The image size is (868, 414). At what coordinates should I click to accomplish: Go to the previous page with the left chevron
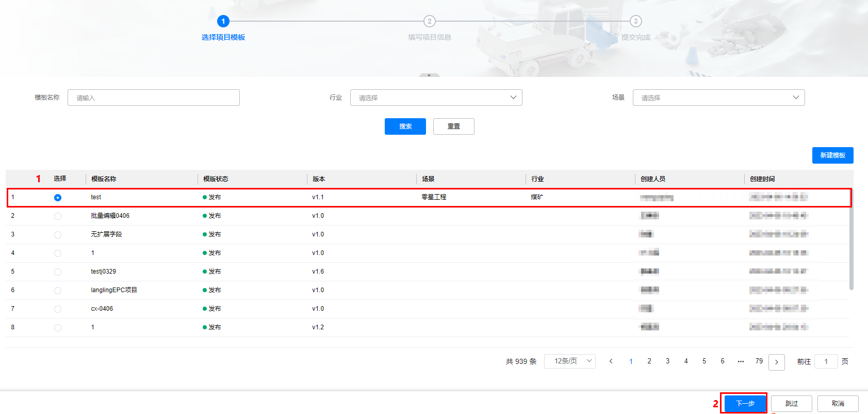(611, 361)
